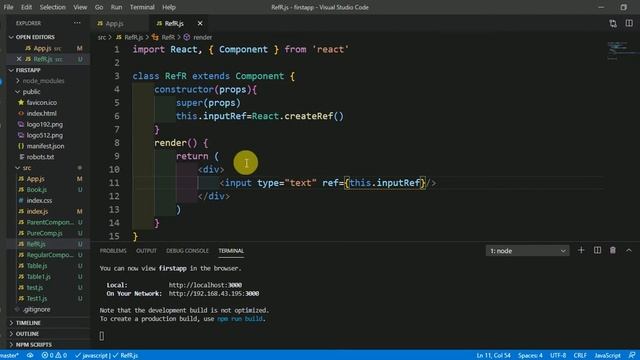Add a new terminal with plus icon
This screenshot has height=360, width=640.
(581, 250)
